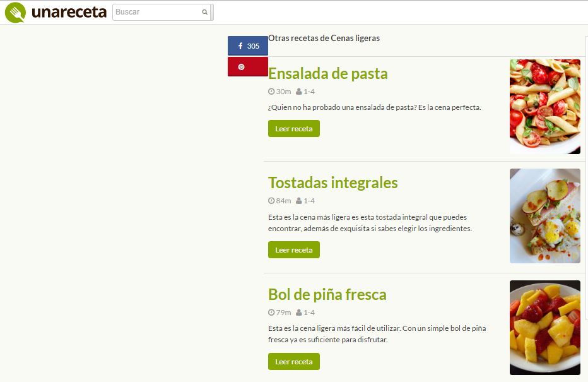Open the Tostadas integrales title link
This screenshot has height=382, width=588.
point(332,183)
